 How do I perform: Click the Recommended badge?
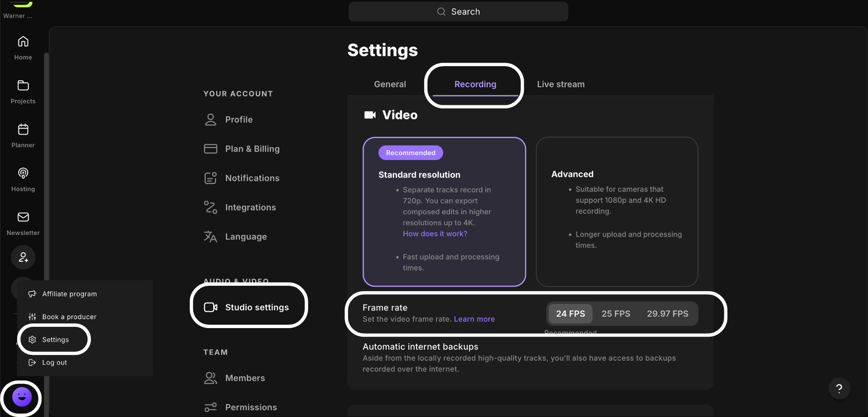point(411,153)
